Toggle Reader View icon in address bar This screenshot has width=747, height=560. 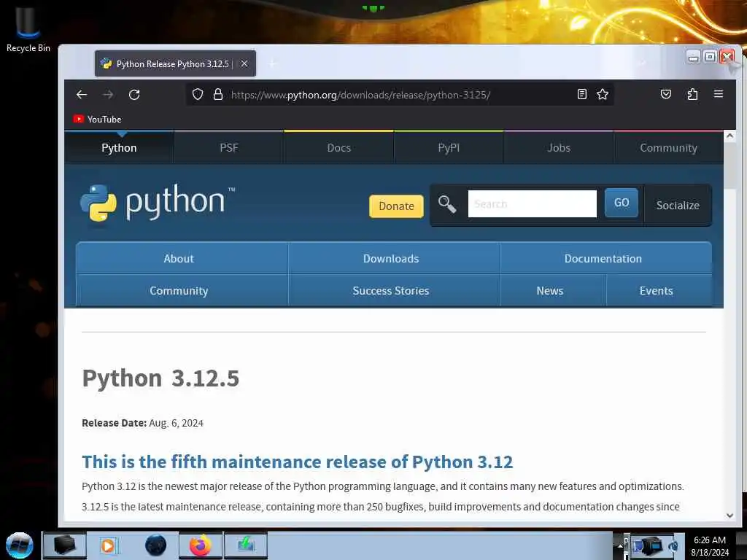point(581,94)
